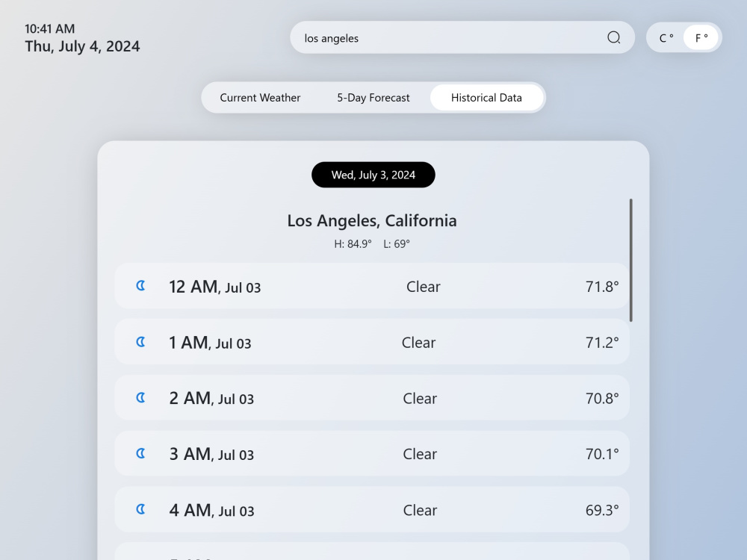
Task: Click the moon icon for 4 AM
Action: pos(141,509)
